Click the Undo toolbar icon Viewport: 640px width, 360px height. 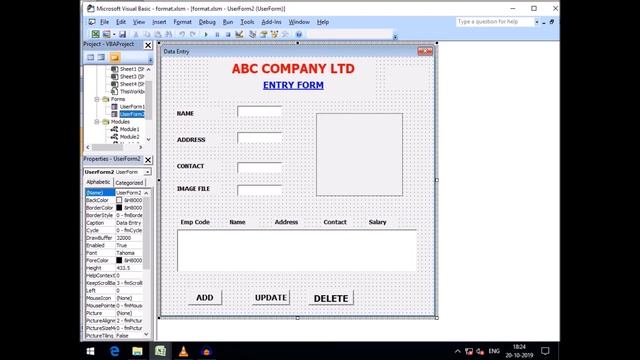coord(182,34)
